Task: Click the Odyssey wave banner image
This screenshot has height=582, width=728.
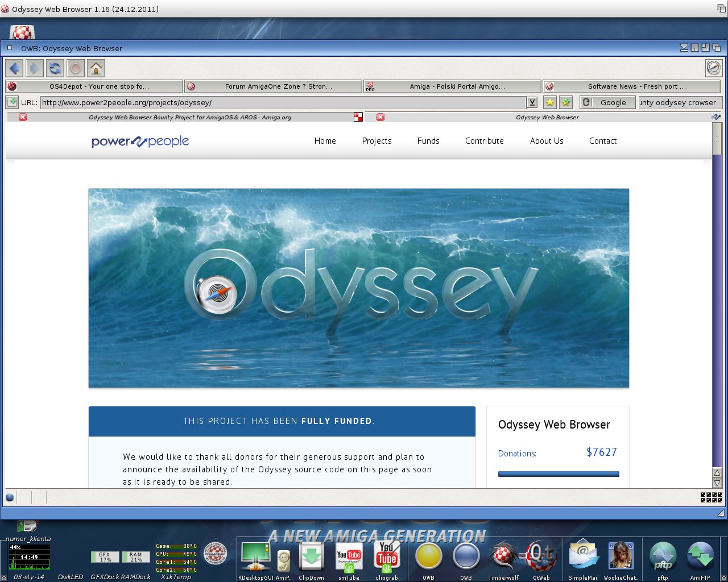Action: point(359,288)
